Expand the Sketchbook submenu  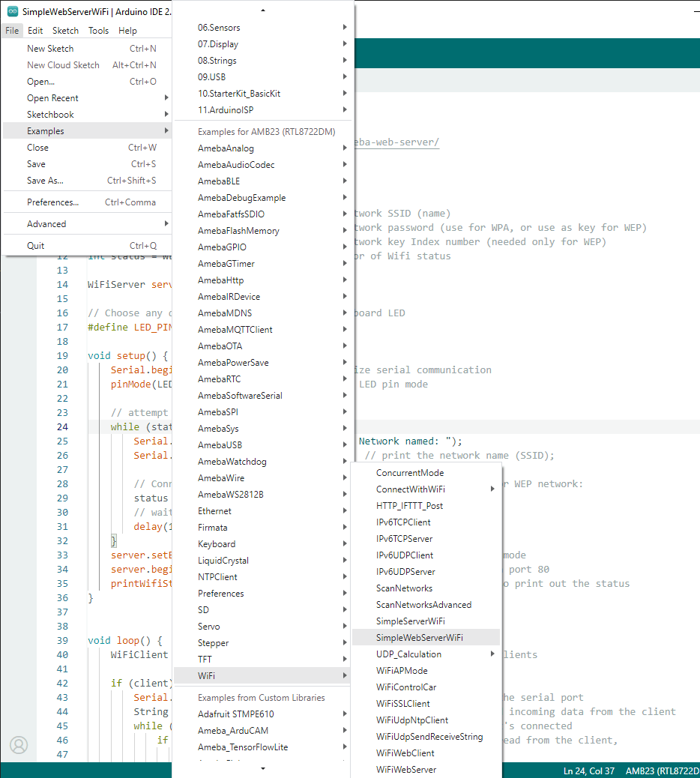50,115
